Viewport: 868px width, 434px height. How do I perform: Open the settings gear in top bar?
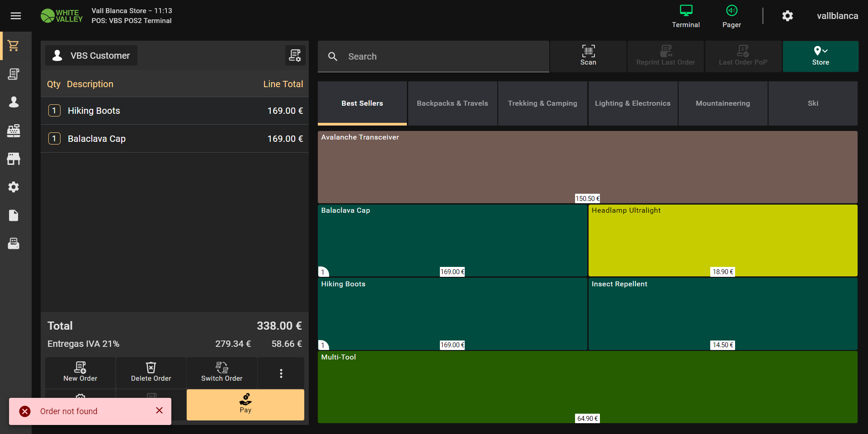coord(788,16)
